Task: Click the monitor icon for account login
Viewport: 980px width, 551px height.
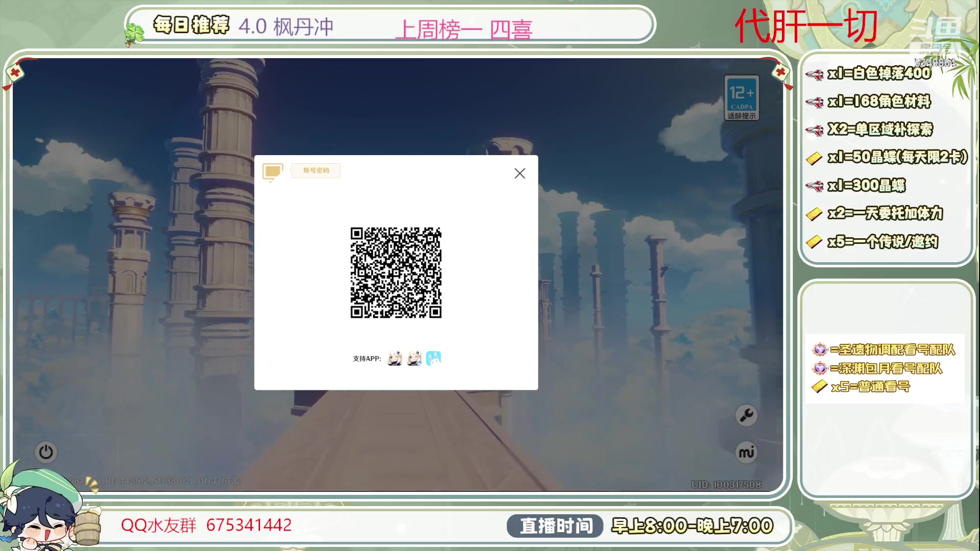Action: click(x=273, y=172)
